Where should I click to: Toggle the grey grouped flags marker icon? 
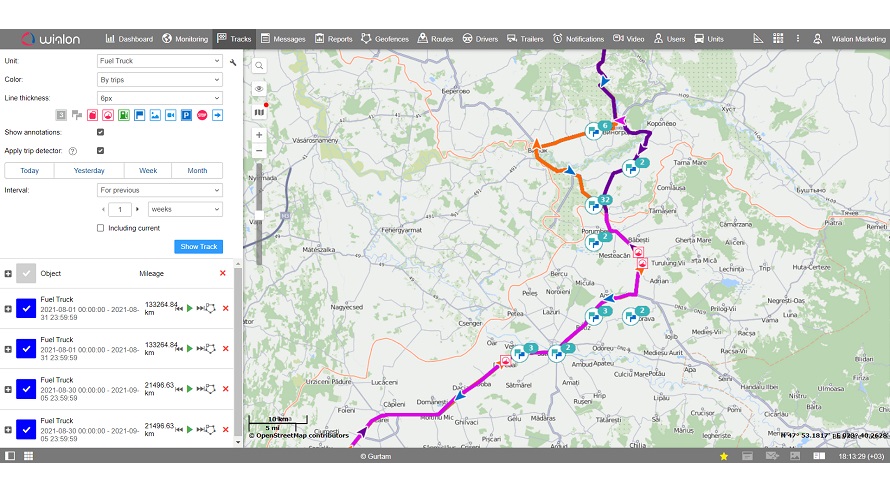coord(77,115)
